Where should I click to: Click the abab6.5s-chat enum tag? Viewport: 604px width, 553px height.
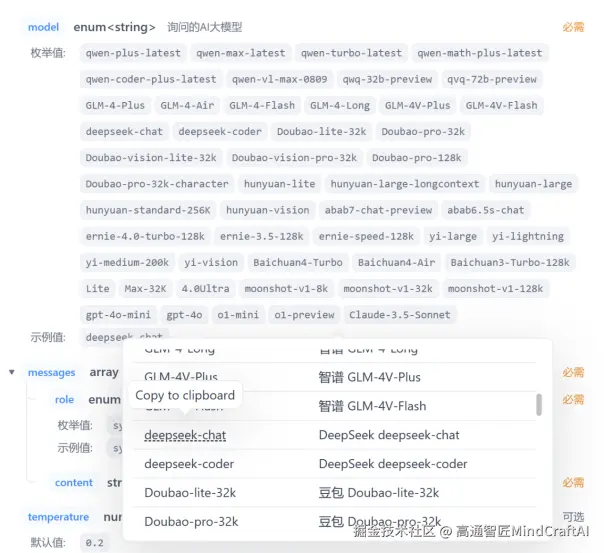click(486, 210)
